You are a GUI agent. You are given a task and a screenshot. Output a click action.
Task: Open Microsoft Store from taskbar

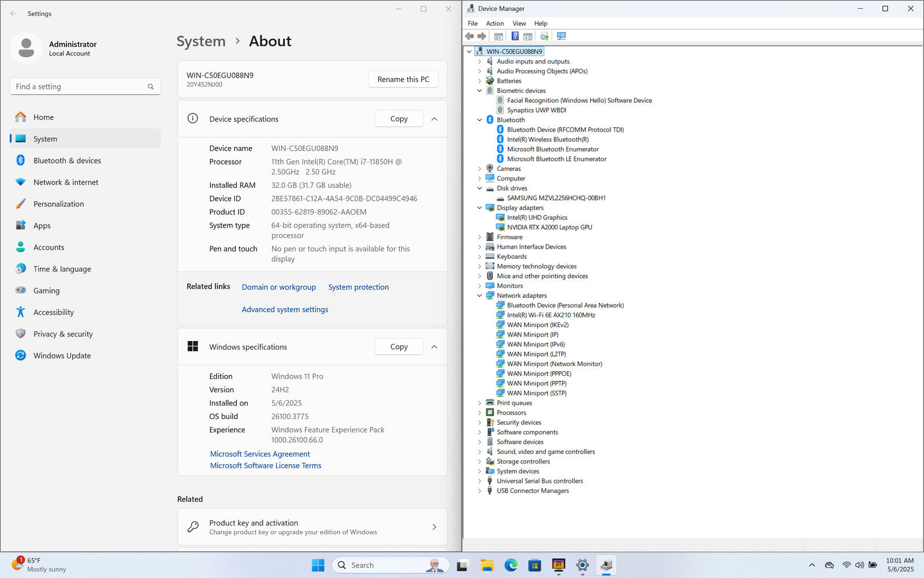[535, 565]
